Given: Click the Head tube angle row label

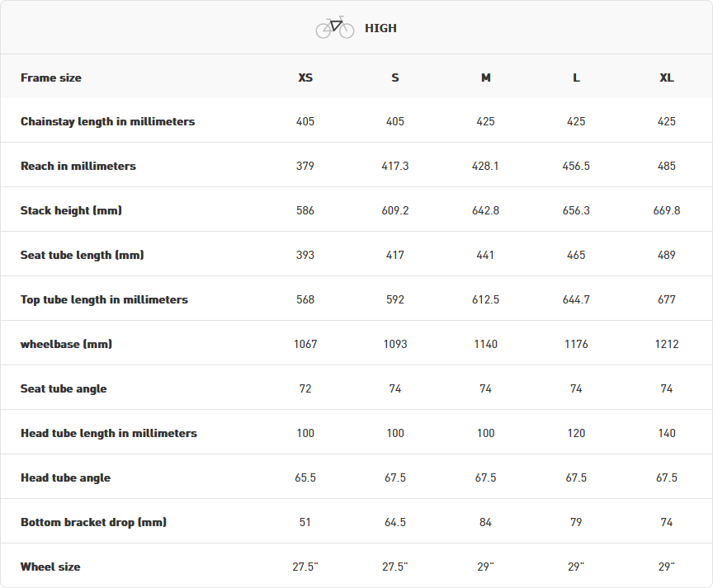Looking at the screenshot, I should click(x=65, y=477).
